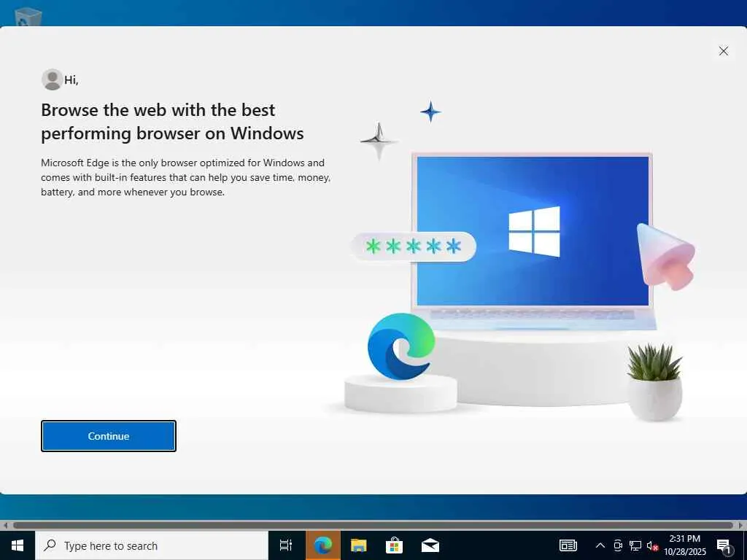Open File Explorer from taskbar

pyautogui.click(x=358, y=545)
